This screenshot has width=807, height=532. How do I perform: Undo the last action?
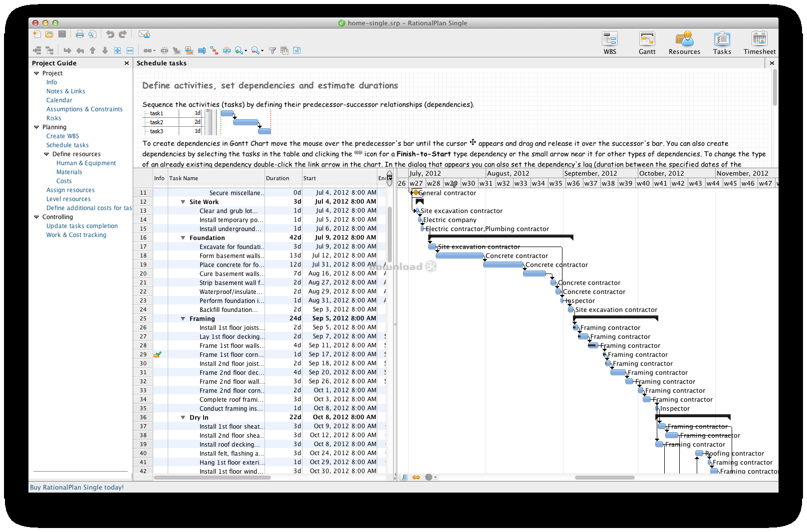(x=110, y=34)
